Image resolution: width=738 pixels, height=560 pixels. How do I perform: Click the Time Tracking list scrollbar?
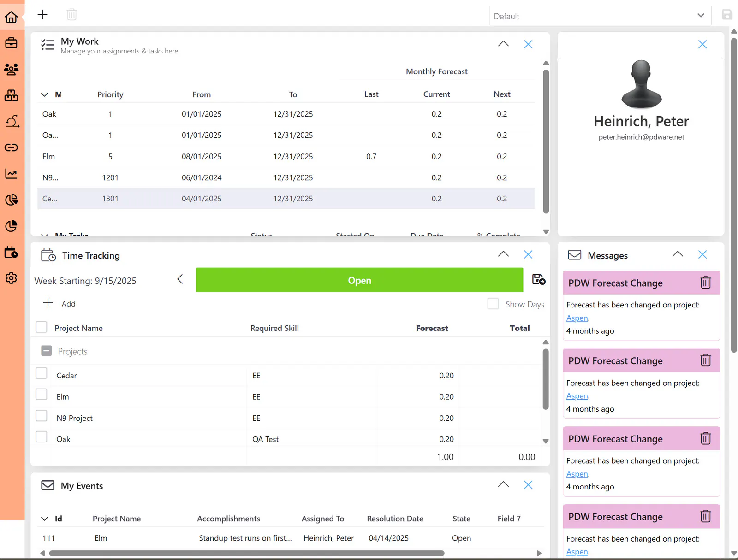(x=546, y=379)
